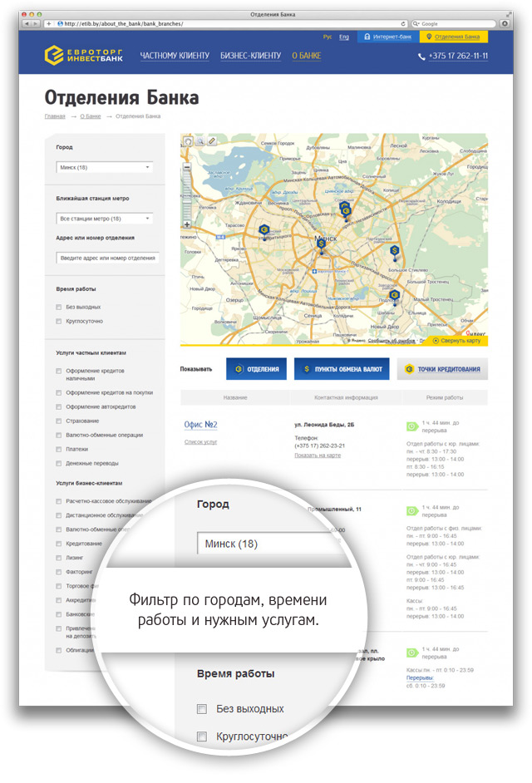The image size is (532, 783).
Task: Enable the Денежные переводы checkbox
Action: click(x=59, y=464)
